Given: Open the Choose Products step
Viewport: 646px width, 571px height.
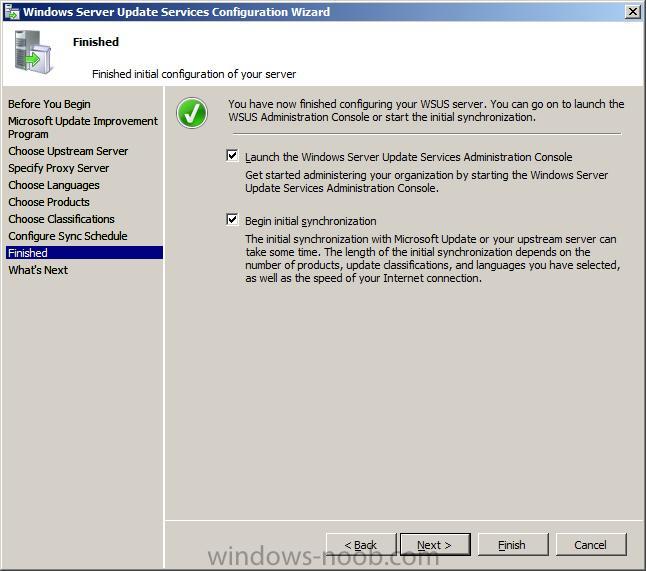Looking at the screenshot, I should (x=49, y=202).
